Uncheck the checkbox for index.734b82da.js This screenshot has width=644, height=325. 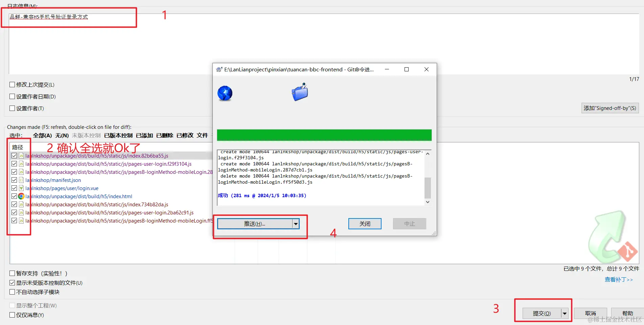[x=14, y=205]
